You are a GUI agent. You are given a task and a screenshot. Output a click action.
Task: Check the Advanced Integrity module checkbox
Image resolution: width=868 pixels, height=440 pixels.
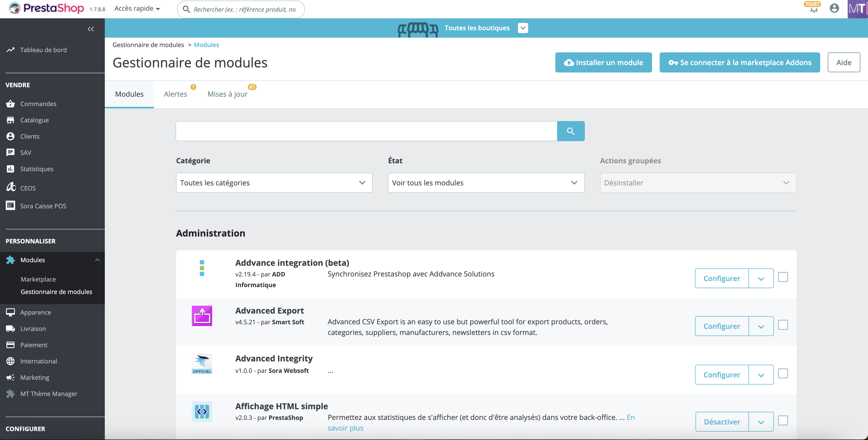(783, 373)
